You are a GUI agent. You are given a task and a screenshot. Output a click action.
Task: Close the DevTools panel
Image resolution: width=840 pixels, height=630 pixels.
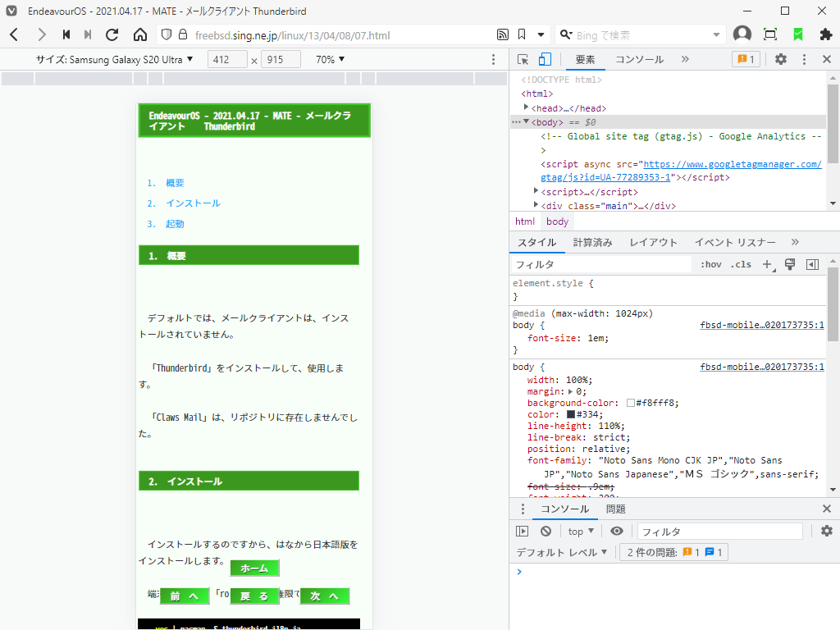[x=827, y=59]
